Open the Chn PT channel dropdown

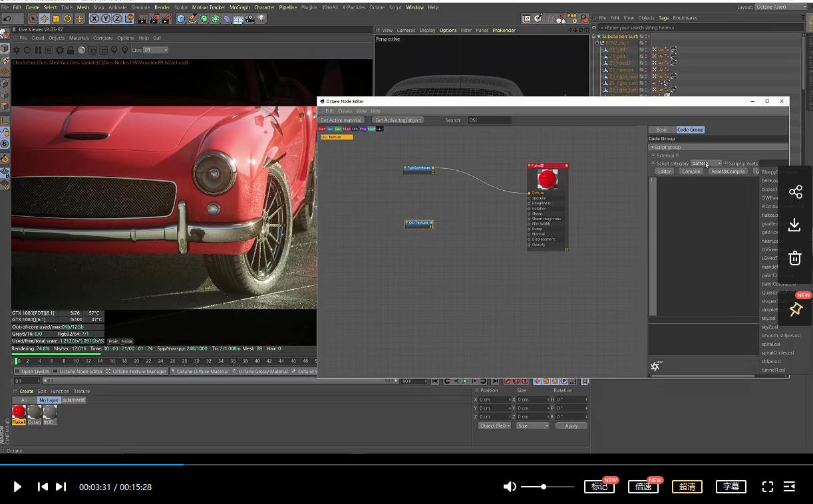tap(156, 50)
